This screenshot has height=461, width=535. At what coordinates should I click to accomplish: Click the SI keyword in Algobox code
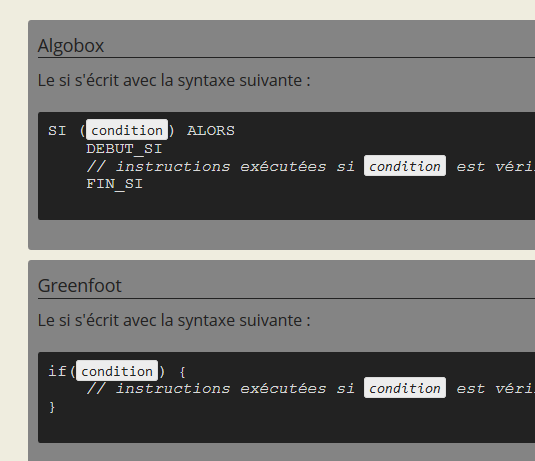tap(57, 131)
